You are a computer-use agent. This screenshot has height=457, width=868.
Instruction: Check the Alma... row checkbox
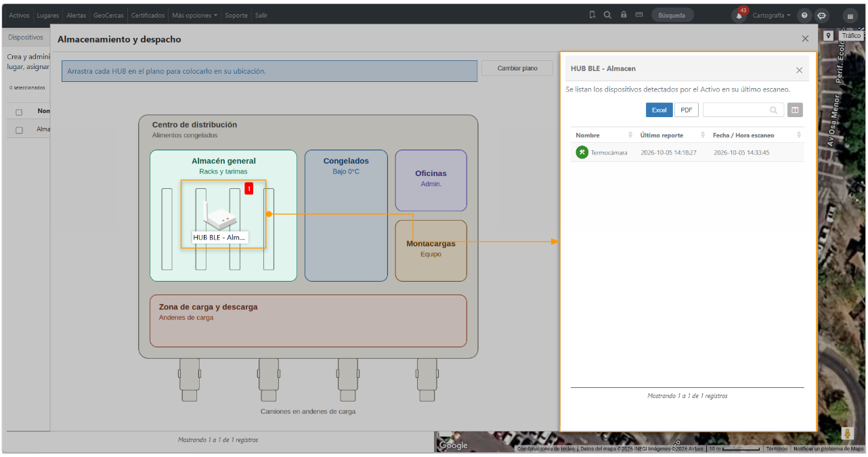[19, 130]
